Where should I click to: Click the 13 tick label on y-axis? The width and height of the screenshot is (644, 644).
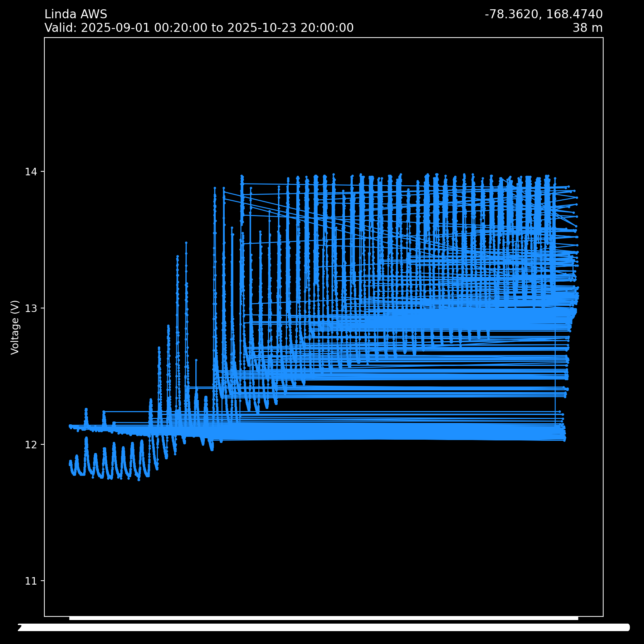(x=31, y=308)
